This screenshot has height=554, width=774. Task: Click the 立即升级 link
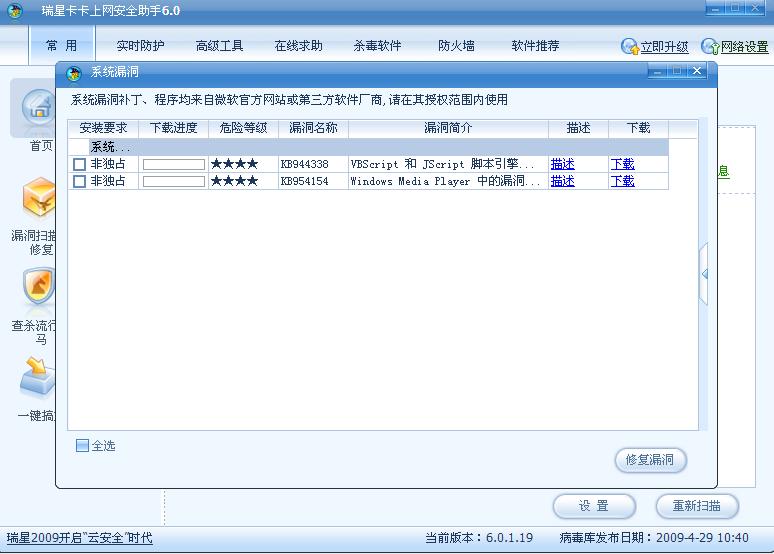click(x=664, y=47)
